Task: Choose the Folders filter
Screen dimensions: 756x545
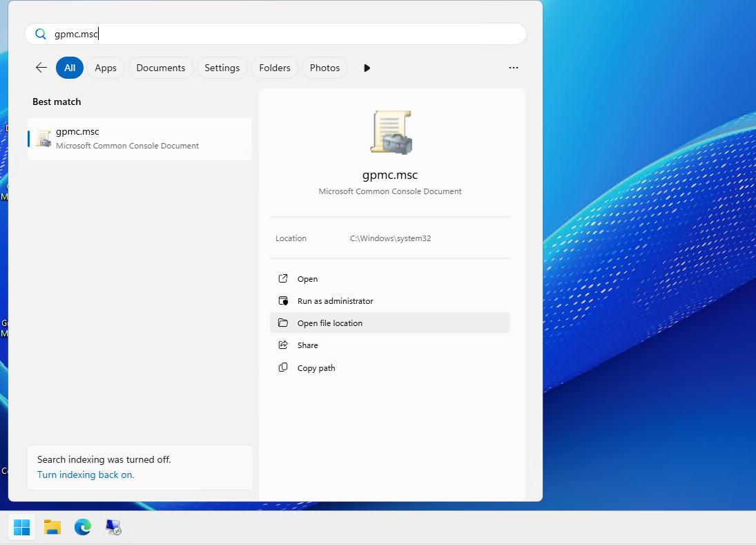Action: coord(275,68)
